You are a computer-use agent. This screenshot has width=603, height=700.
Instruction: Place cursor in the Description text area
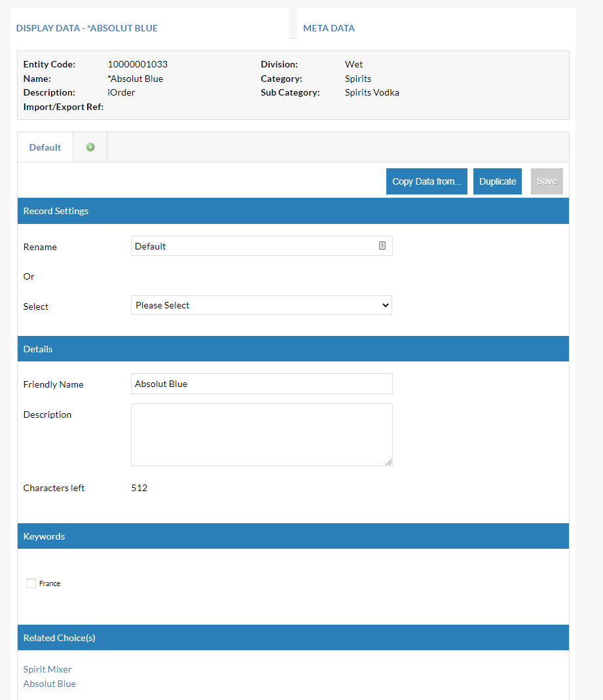click(x=261, y=434)
